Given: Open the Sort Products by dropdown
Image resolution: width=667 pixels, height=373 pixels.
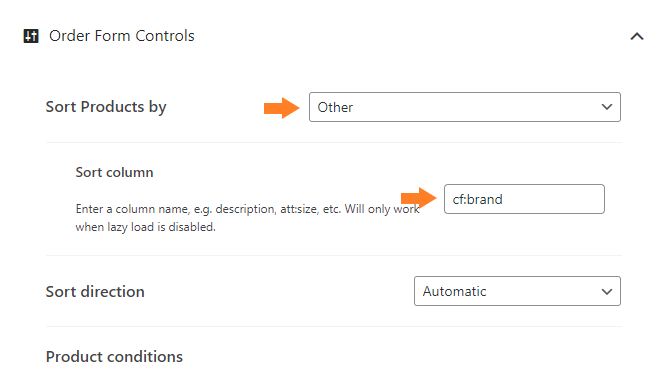Looking at the screenshot, I should click(465, 107).
